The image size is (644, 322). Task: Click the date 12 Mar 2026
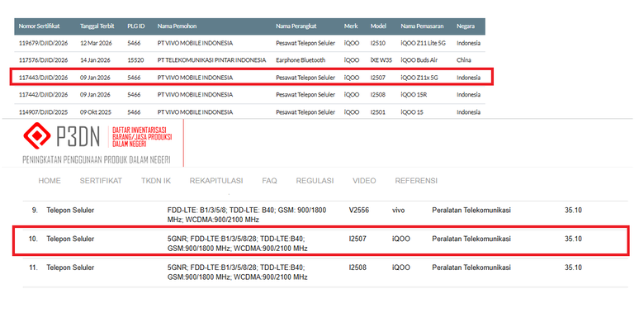(96, 43)
